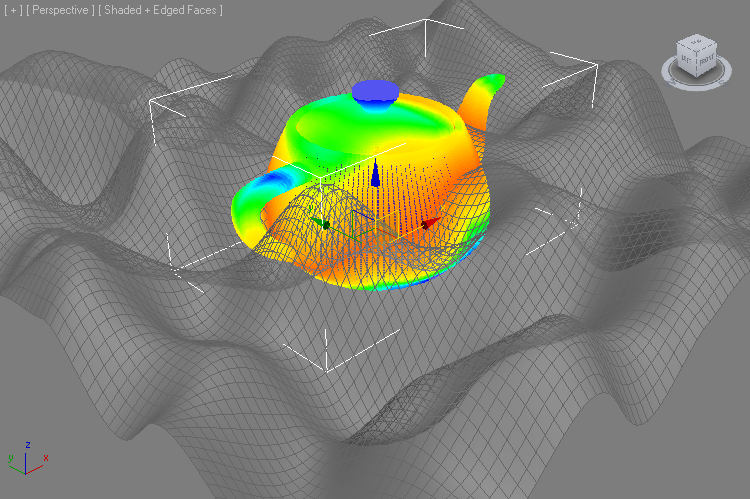Click the red X-axis arrow of the move gizmo
This screenshot has height=499, width=750.
pyautogui.click(x=430, y=223)
